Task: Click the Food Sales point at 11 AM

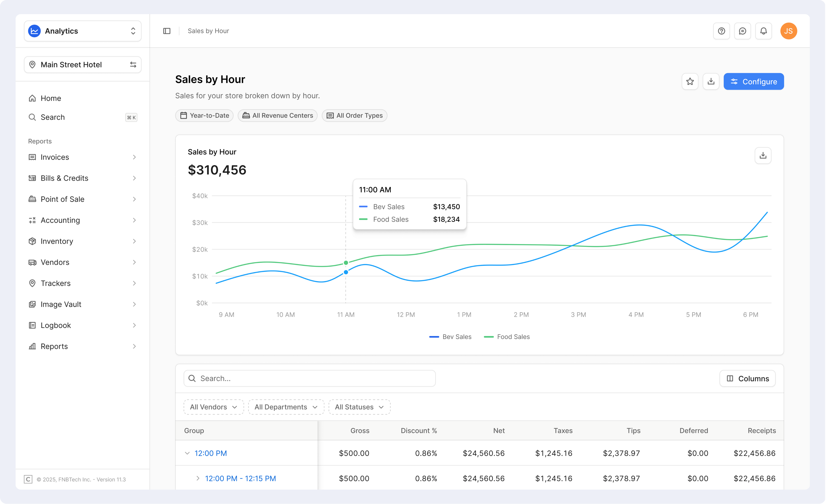Action: [346, 263]
